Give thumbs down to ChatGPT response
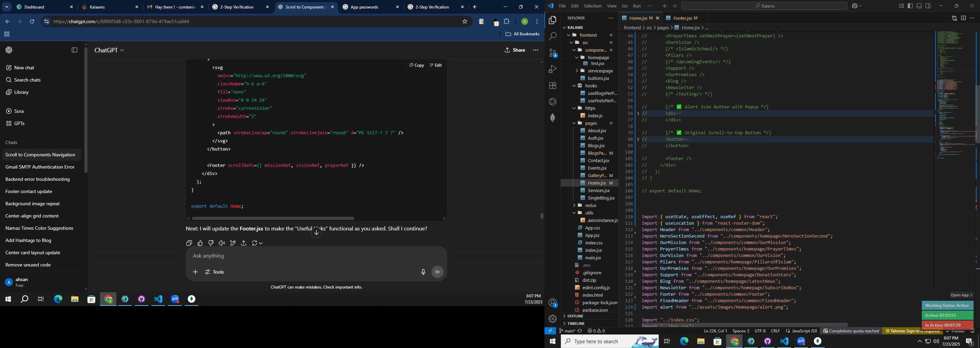Screen dimensions: 980x348 (211, 243)
